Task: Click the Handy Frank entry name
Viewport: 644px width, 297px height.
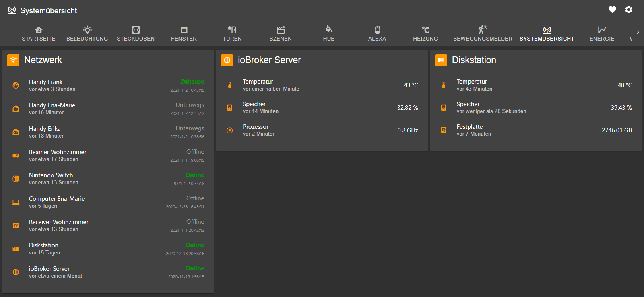Action: tap(45, 82)
